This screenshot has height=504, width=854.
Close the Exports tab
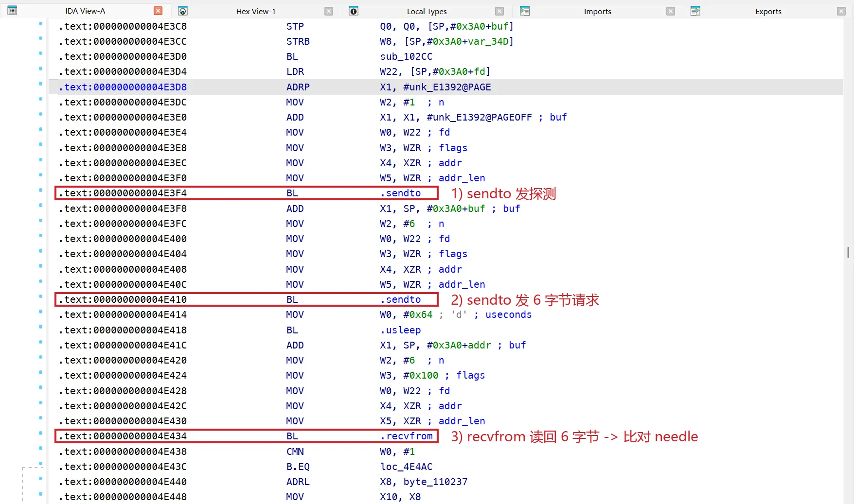click(x=841, y=11)
